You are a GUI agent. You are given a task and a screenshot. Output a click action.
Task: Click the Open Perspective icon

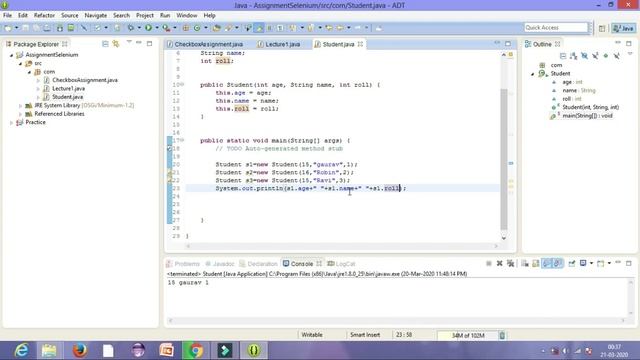point(602,28)
